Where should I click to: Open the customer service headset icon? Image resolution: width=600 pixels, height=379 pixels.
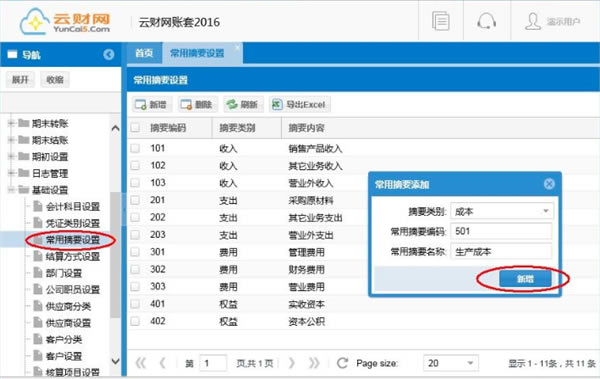486,21
